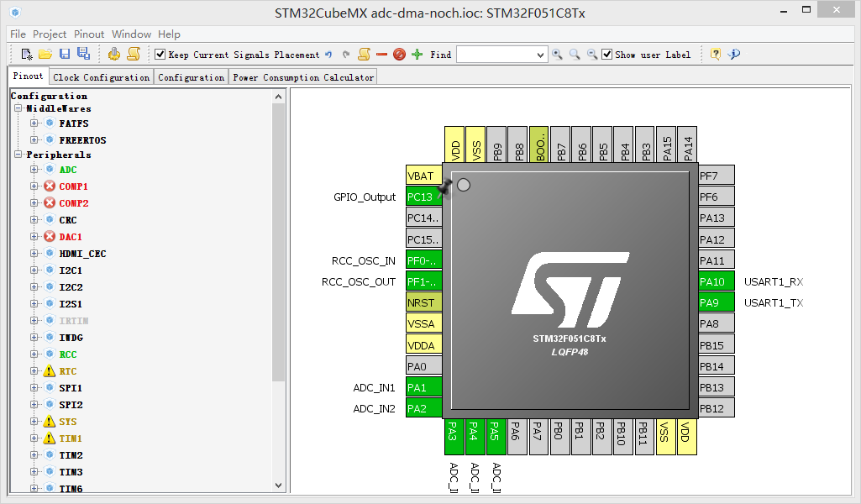Click the scroll icon right of the Redo arrow

pyautogui.click(x=364, y=54)
